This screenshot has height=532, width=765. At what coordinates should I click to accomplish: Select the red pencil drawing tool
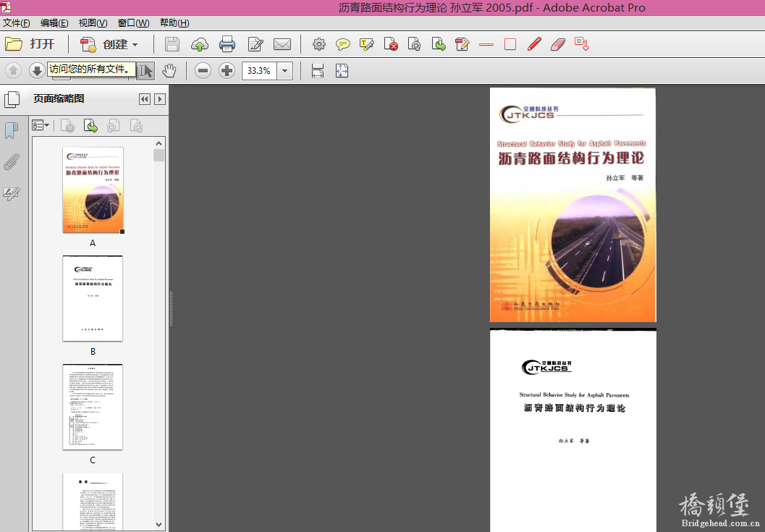pos(534,44)
